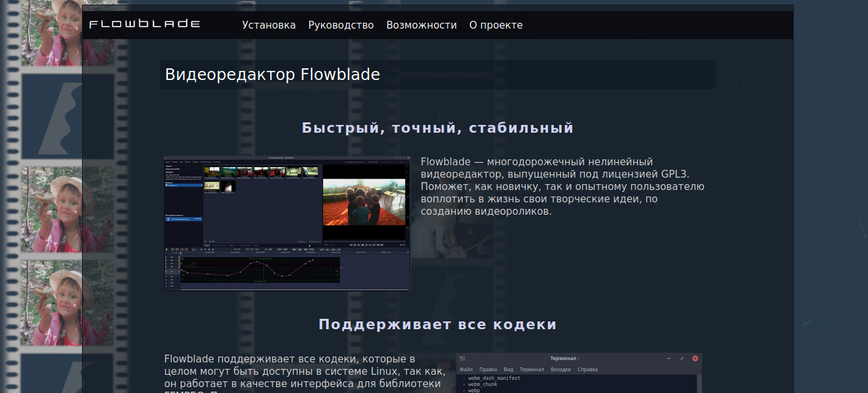The image size is (868, 393).
Task: Click Правка menu in Terminal screenshot
Action: coord(488,370)
